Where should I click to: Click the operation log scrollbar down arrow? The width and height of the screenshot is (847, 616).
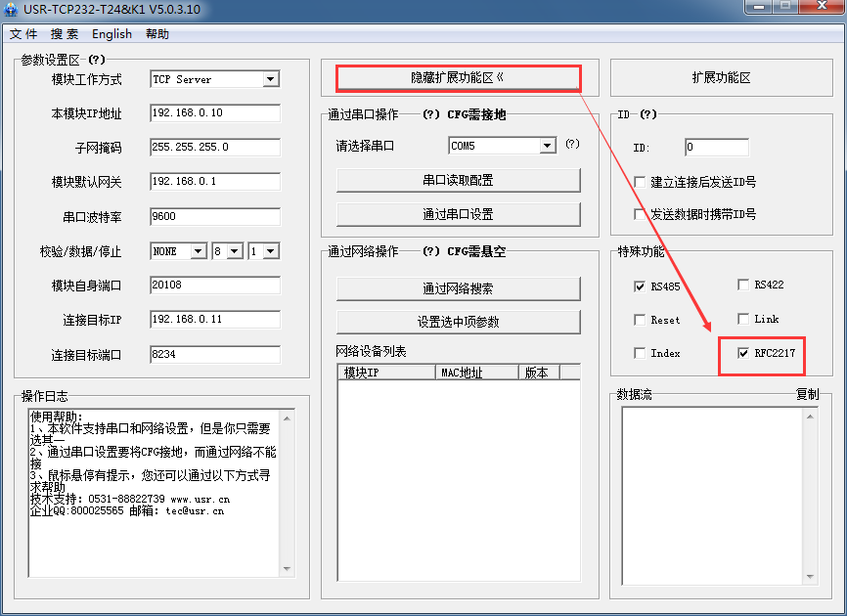[x=288, y=569]
